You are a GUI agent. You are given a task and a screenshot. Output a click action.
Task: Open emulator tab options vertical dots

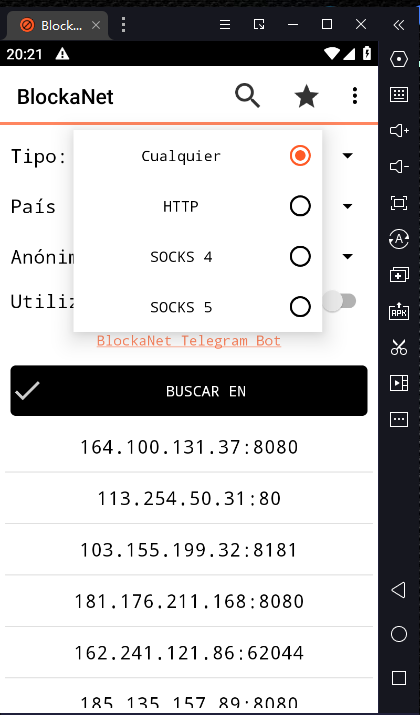(x=123, y=25)
